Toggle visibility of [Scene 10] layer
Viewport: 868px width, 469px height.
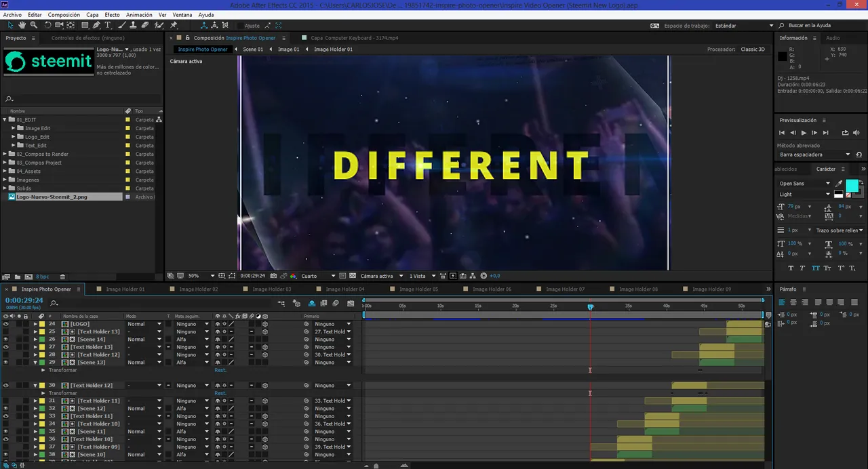coord(5,454)
